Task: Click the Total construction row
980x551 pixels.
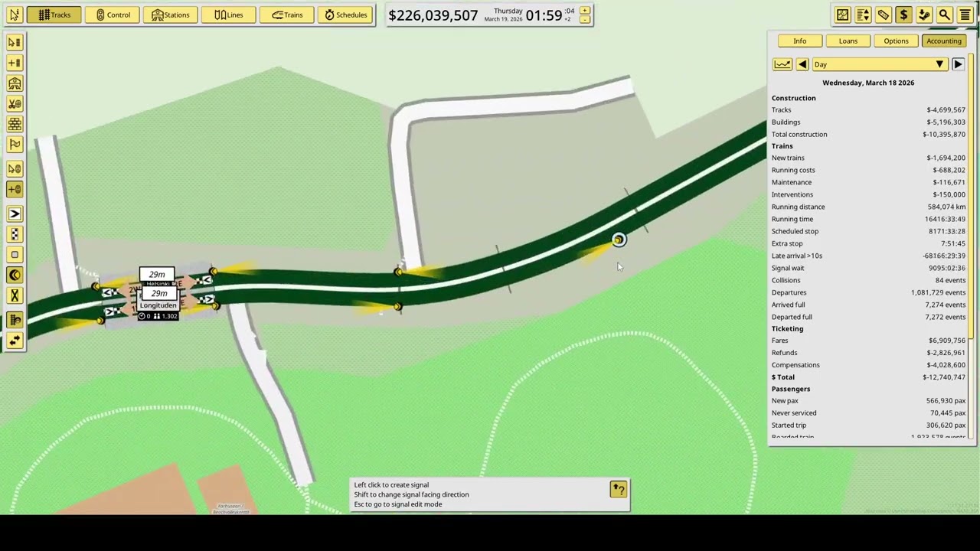Action: [x=868, y=135]
